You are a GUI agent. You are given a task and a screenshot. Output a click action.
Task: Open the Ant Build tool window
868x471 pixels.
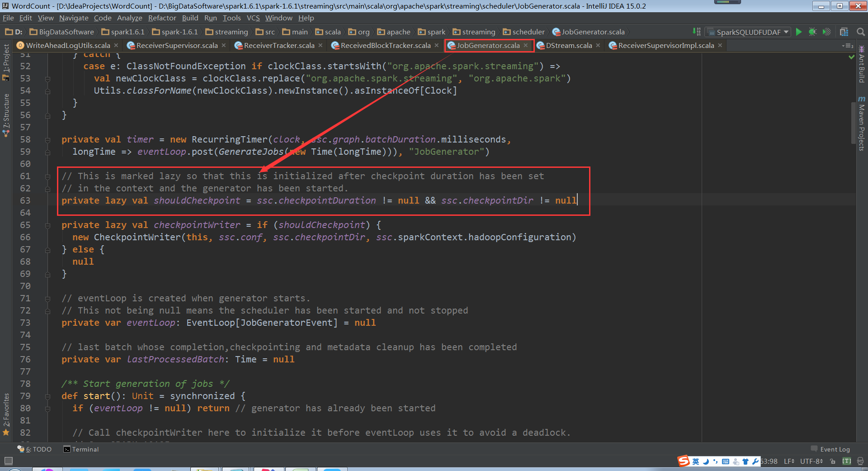coord(862,64)
